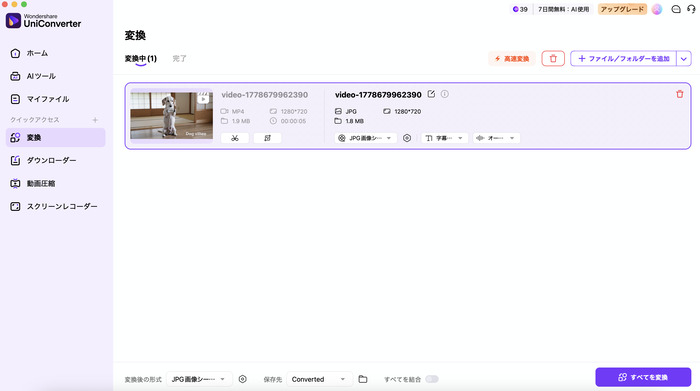This screenshot has height=391, width=700.
Task: Click the output file size 1.8 MB
Action: tap(354, 121)
